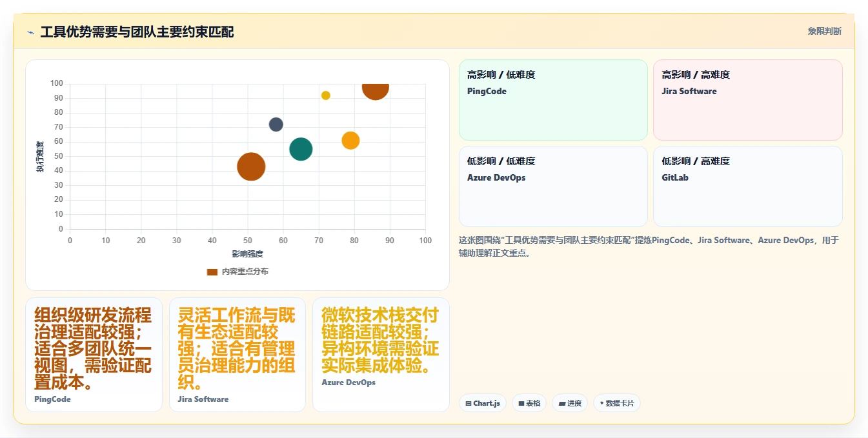The height and width of the screenshot is (438, 868).
Task: Open the 低影响 / 高难度 quadrant card
Action: [x=748, y=186]
